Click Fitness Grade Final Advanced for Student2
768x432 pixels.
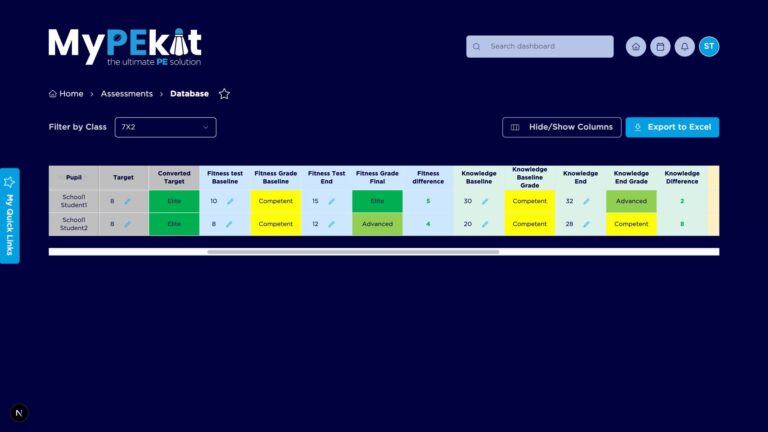tap(377, 224)
